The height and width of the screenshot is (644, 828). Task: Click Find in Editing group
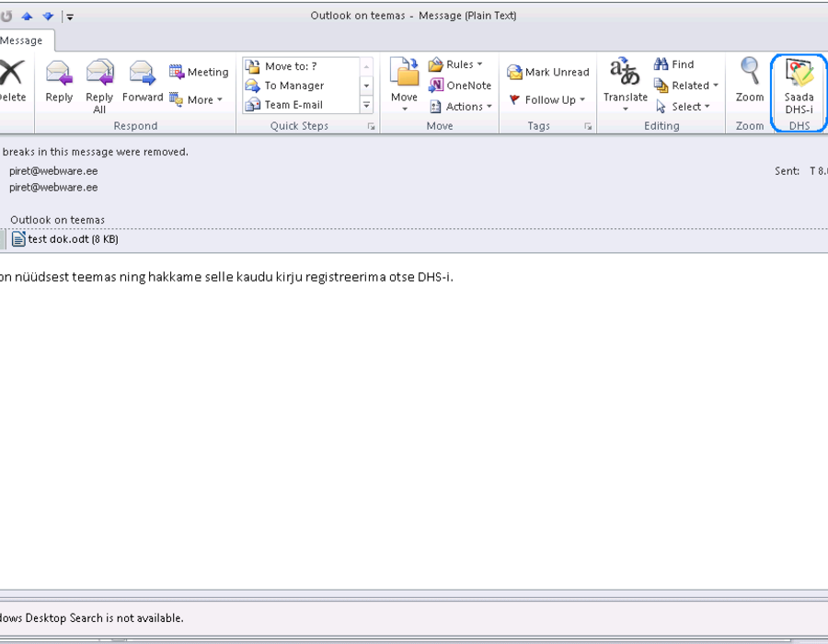coord(673,64)
